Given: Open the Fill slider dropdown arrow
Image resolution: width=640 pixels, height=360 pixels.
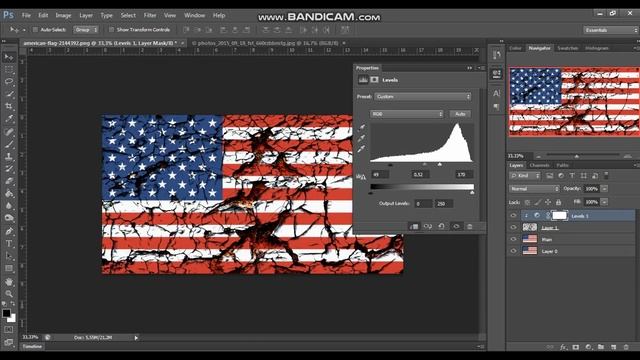Looking at the screenshot, I should point(604,202).
